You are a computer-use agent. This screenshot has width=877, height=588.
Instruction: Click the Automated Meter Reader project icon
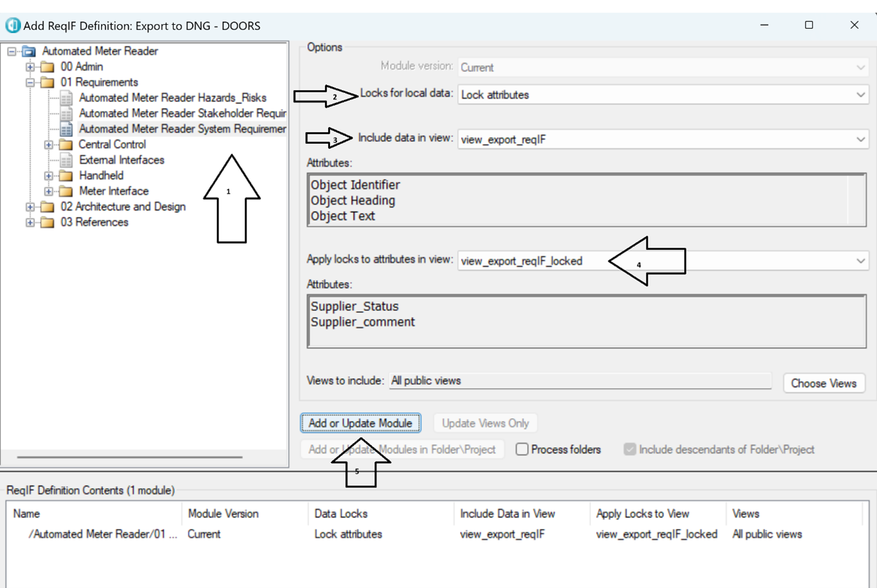29,51
